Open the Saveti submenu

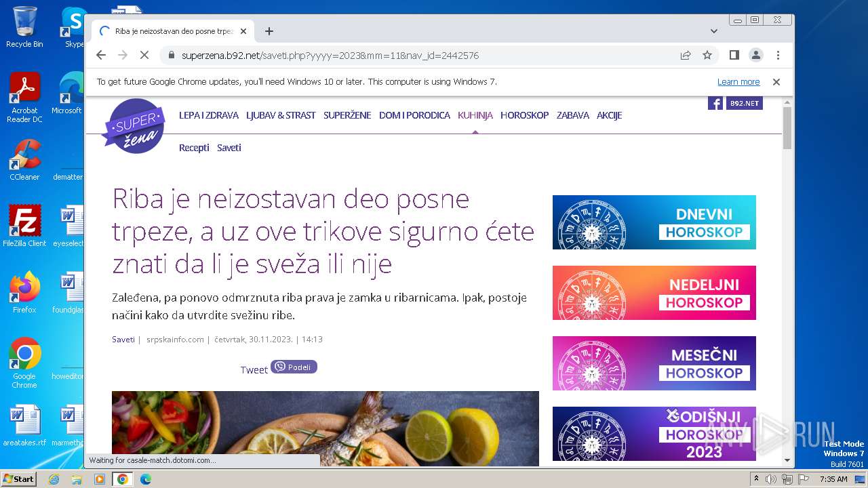click(x=229, y=148)
